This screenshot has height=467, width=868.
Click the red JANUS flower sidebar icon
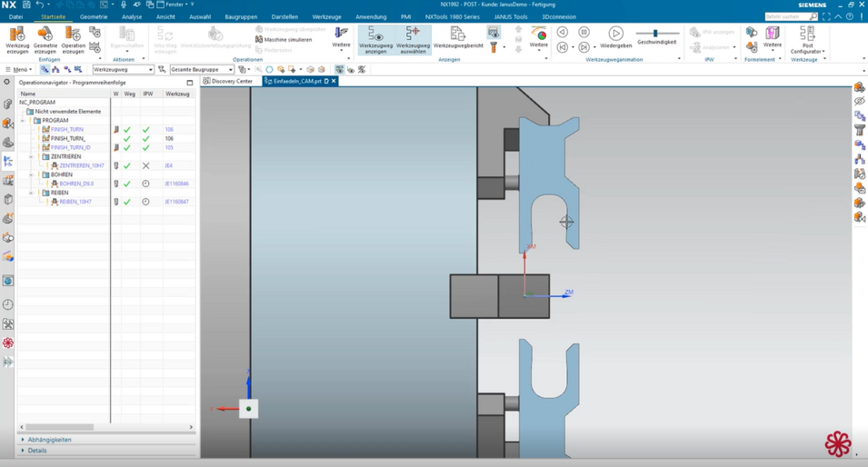[8, 343]
